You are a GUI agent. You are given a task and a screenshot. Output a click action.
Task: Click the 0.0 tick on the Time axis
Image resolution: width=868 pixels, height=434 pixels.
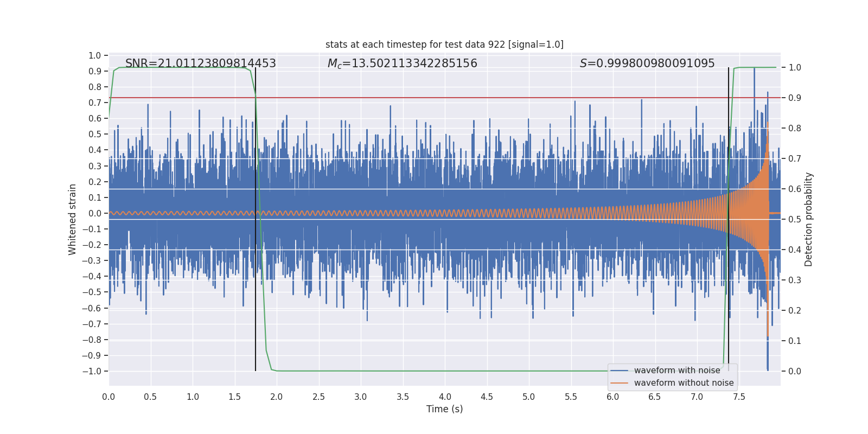108,397
